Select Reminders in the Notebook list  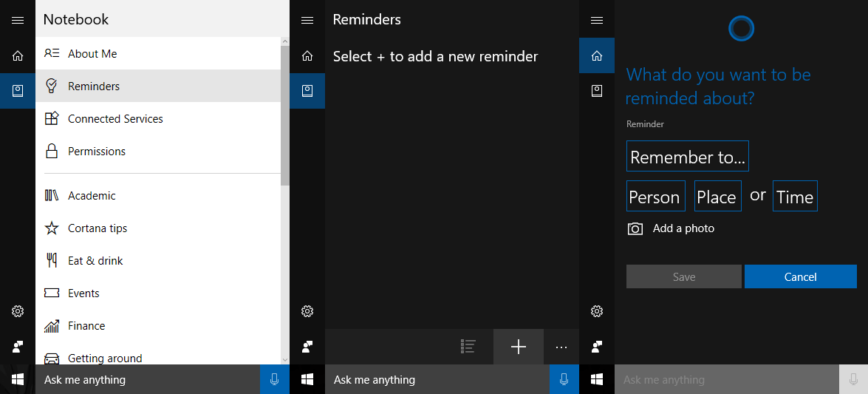(x=158, y=86)
